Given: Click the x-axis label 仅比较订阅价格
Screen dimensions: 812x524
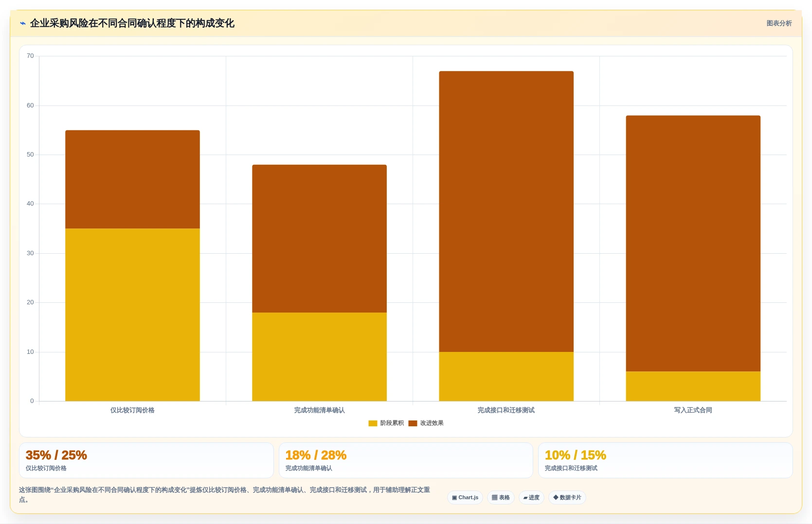Looking at the screenshot, I should (x=132, y=410).
